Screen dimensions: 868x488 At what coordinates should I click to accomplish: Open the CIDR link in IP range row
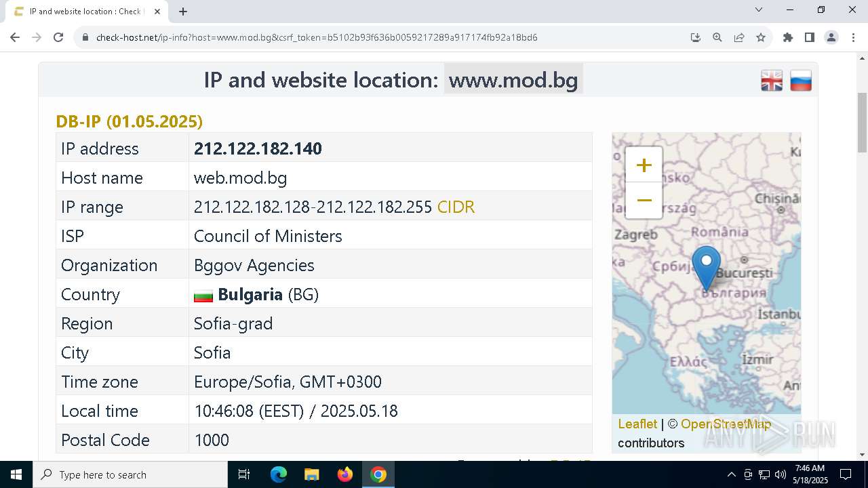(x=456, y=207)
